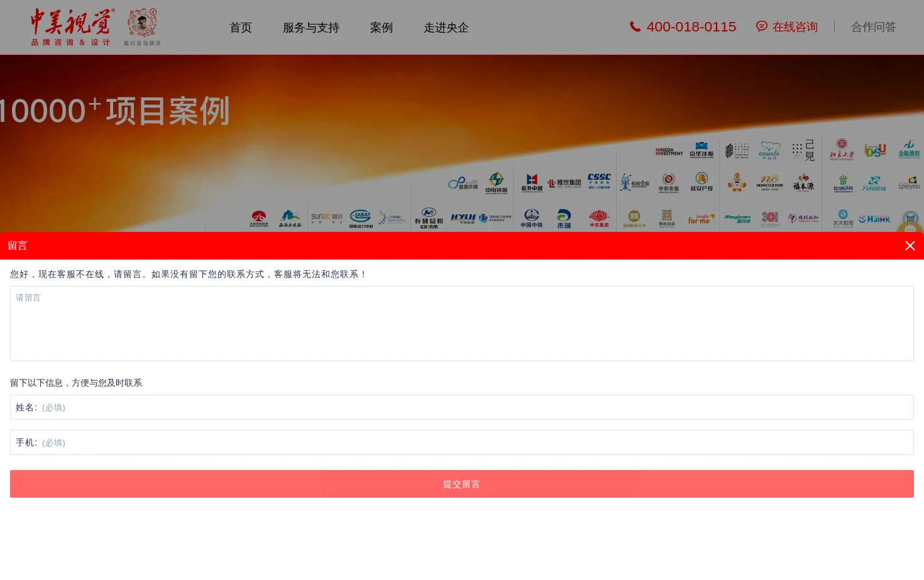Click the phone number 400-018-0115
This screenshot has height=580, width=924.
click(691, 27)
